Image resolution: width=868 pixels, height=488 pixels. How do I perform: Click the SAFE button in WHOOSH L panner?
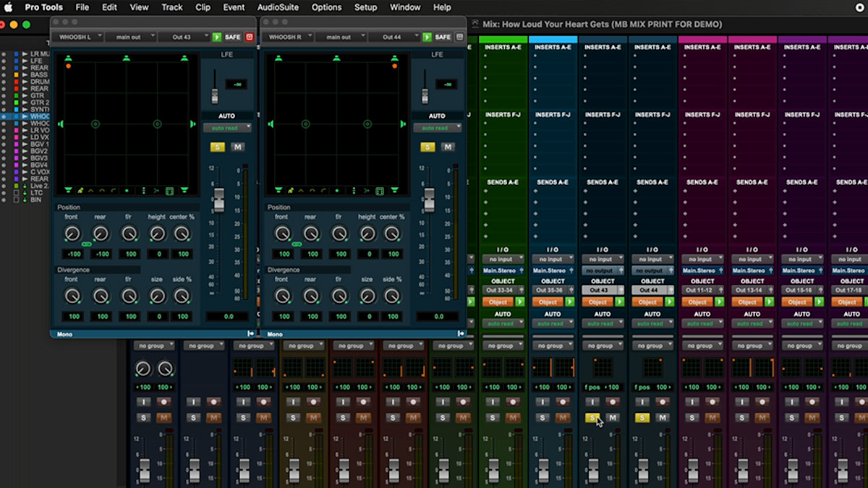tap(232, 37)
